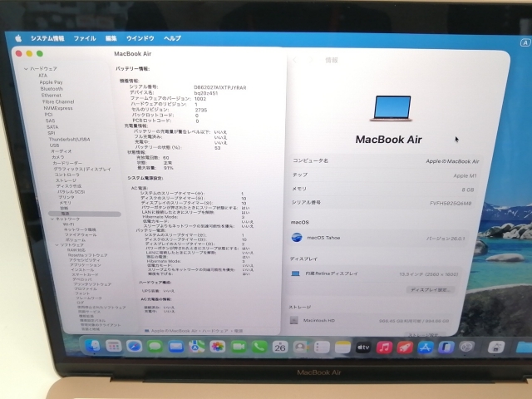Open FaceTime from the Dock
This screenshot has height=399, width=532.
pyautogui.click(x=239, y=347)
